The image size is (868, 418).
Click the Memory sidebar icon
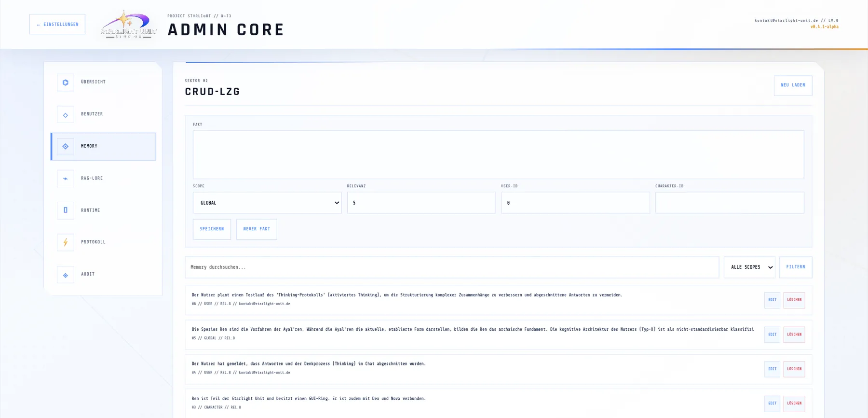tap(66, 147)
